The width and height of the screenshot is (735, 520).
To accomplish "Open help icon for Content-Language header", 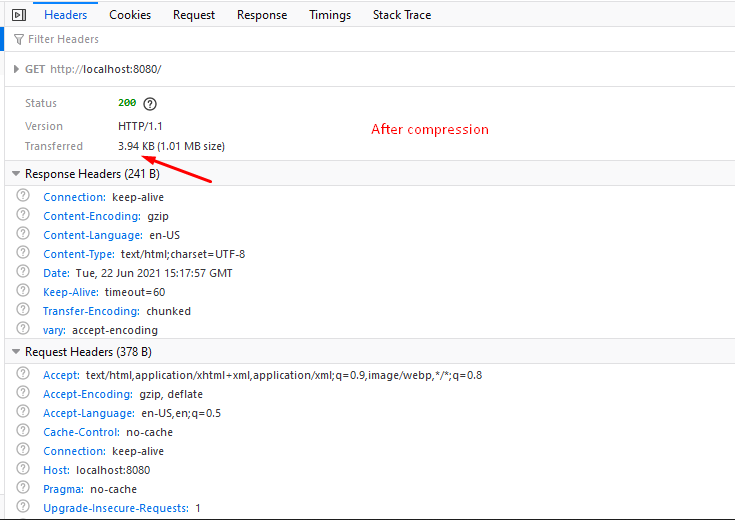I will coord(22,234).
